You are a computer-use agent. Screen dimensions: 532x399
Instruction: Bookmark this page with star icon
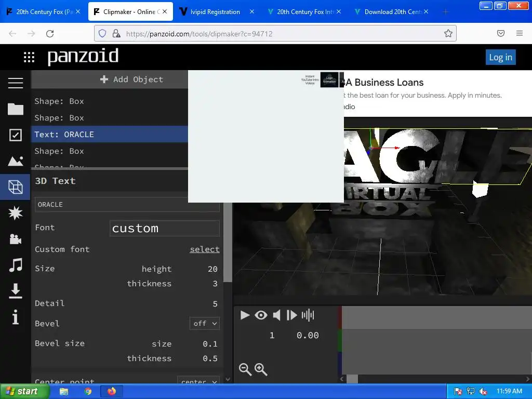tap(448, 34)
